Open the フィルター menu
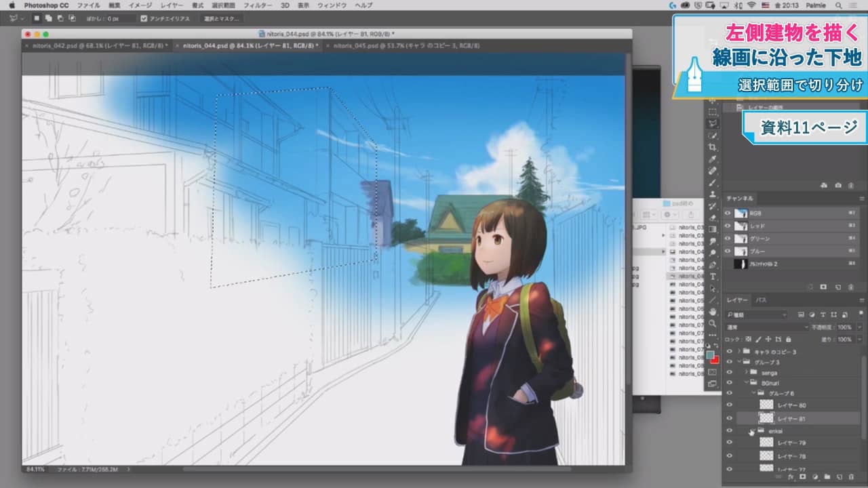868x488 pixels. (x=258, y=5)
